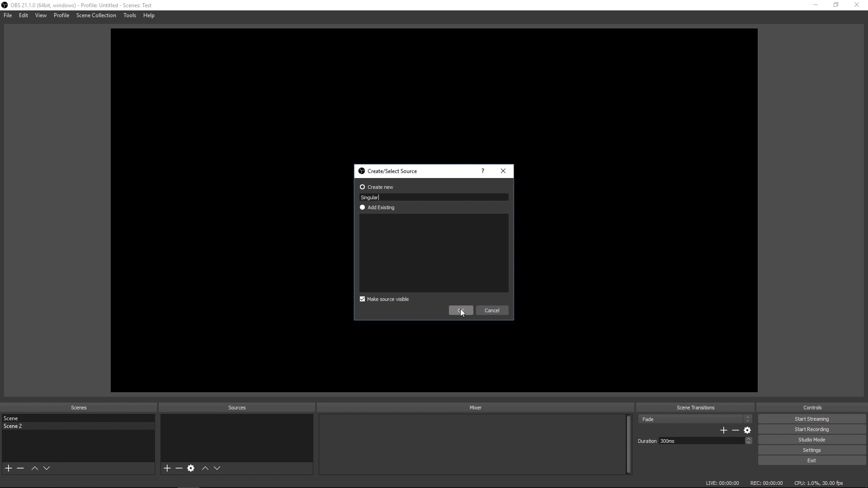
Task: Click the Start Streaming button
Action: tap(811, 419)
